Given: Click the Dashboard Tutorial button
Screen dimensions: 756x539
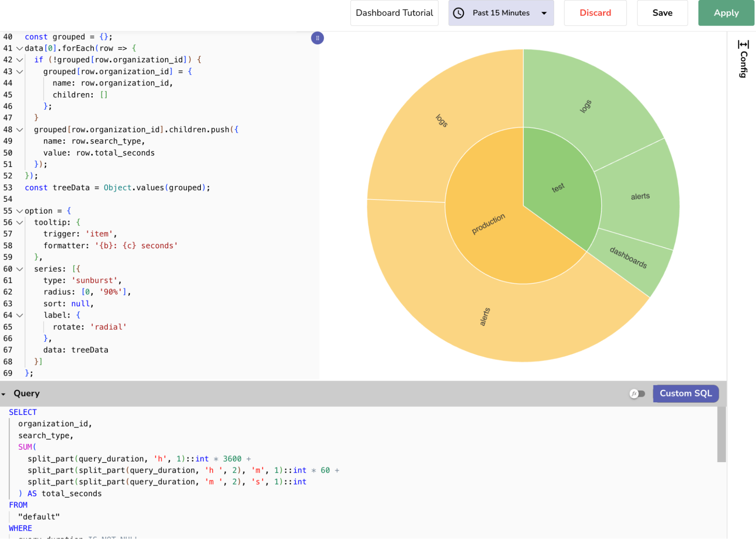Looking at the screenshot, I should (x=394, y=13).
